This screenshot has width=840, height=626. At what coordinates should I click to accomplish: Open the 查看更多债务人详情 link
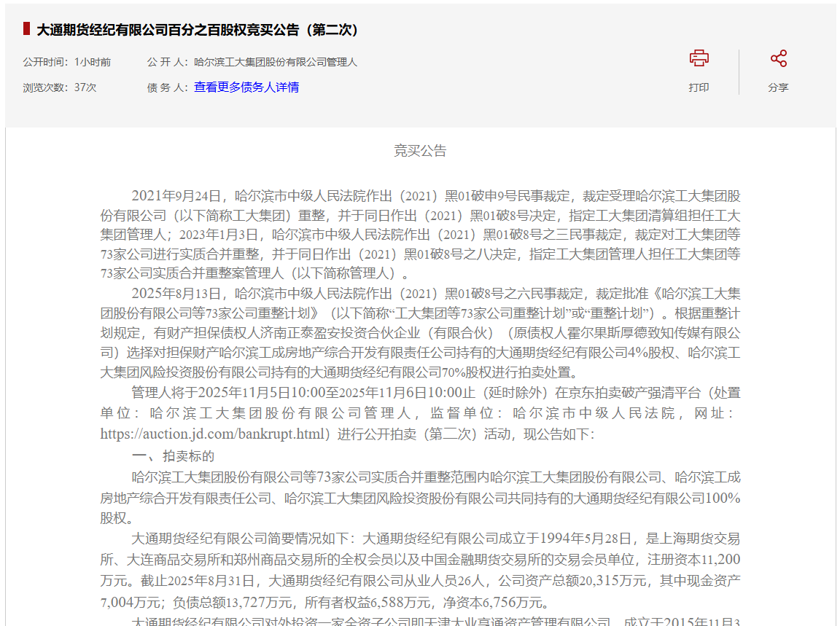pos(246,87)
